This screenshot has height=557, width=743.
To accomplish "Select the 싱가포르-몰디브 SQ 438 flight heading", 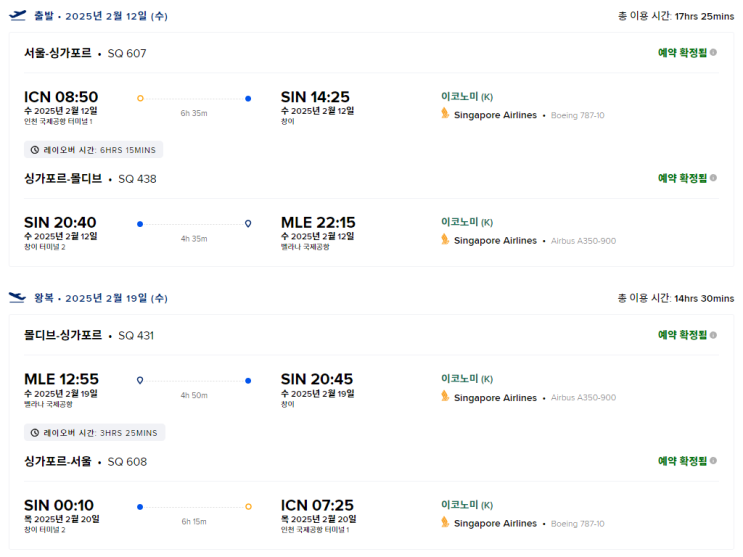I will click(90, 179).
